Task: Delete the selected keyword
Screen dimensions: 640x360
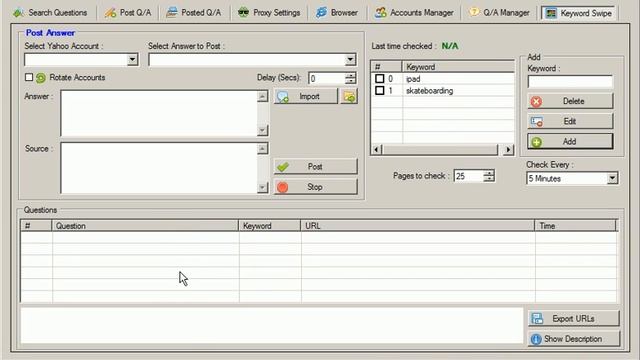Action: tap(570, 101)
